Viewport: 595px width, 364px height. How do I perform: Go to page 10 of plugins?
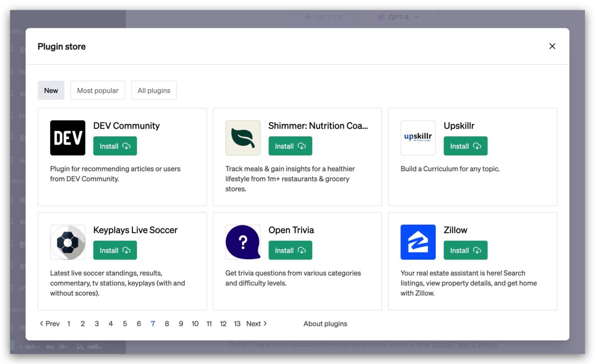(x=195, y=323)
